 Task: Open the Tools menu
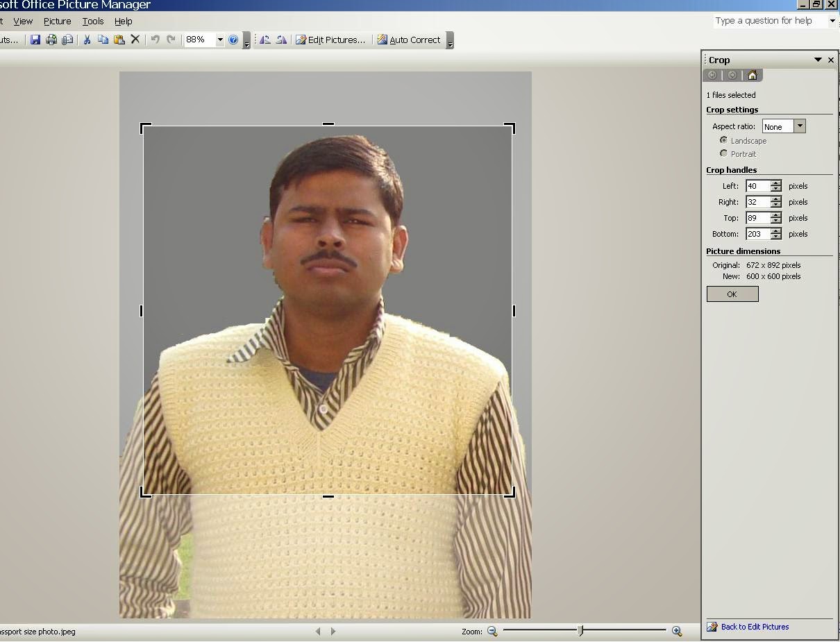93,22
